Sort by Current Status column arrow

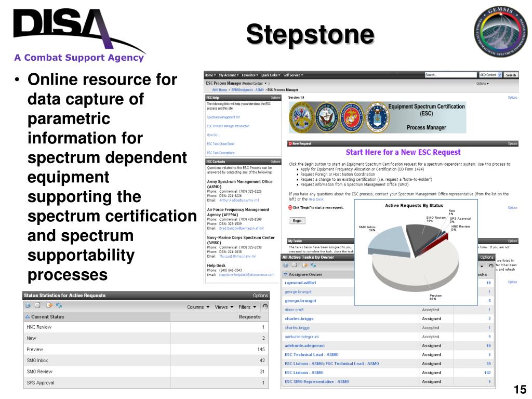[28, 316]
